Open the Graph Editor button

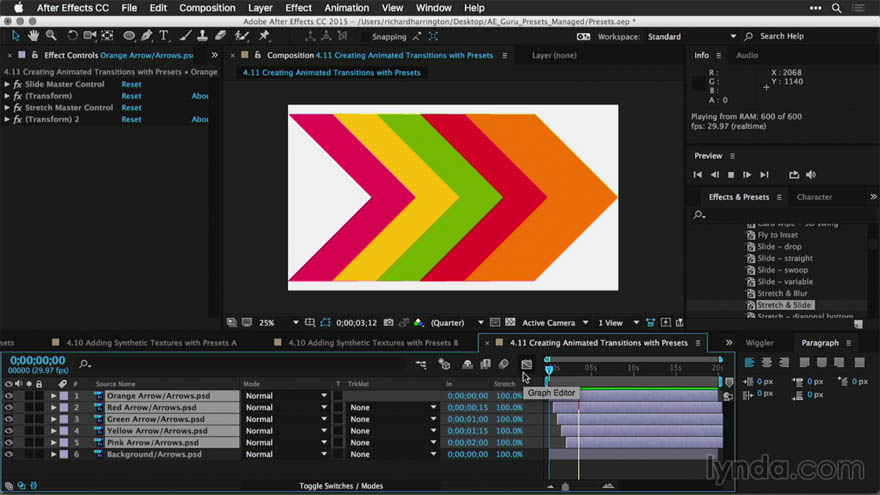coord(526,365)
